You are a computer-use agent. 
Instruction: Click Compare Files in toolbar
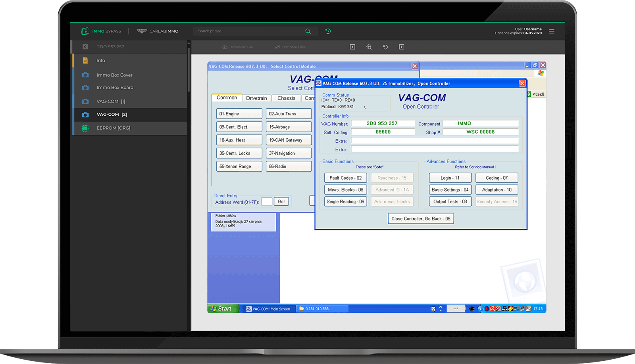pos(291,47)
